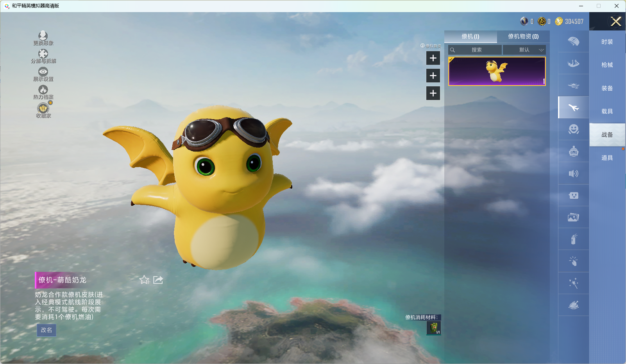
Task: Close the inventory with white X
Action: 616,21
